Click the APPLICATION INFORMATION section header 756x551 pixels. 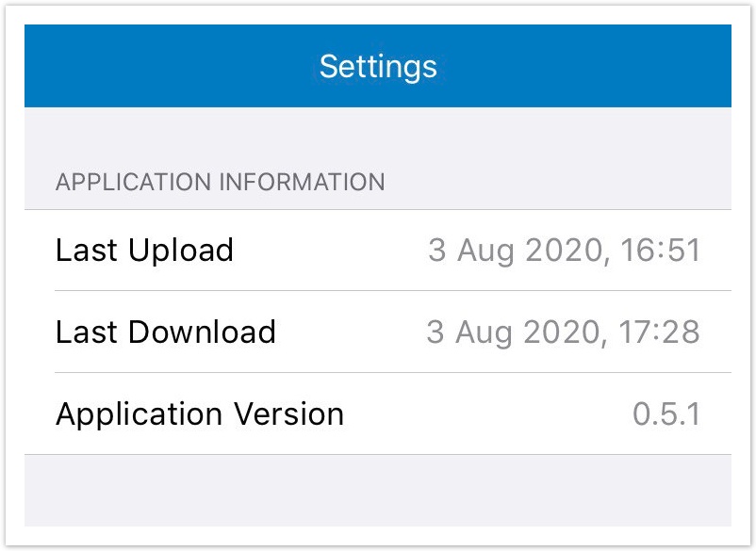click(220, 182)
